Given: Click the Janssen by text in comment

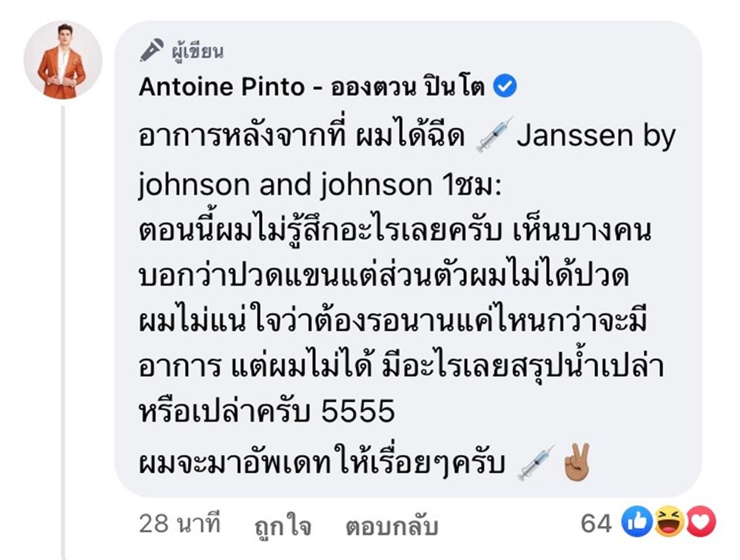Looking at the screenshot, I should coord(596,136).
